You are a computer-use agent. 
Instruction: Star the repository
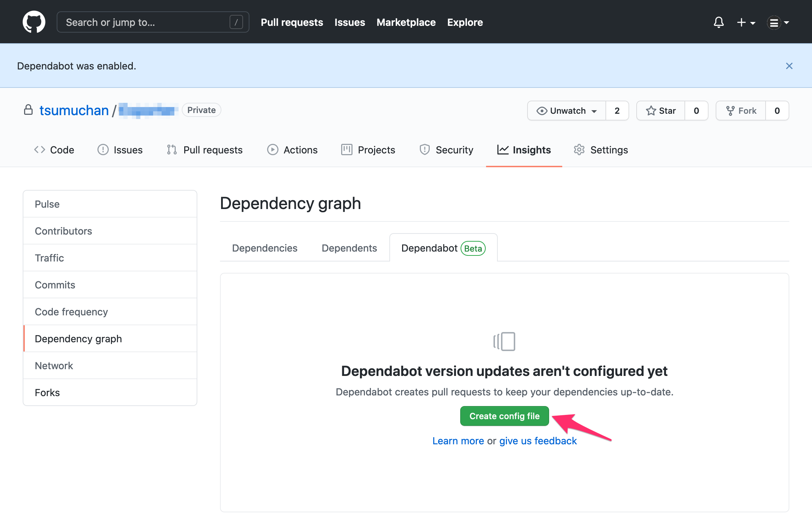(661, 111)
